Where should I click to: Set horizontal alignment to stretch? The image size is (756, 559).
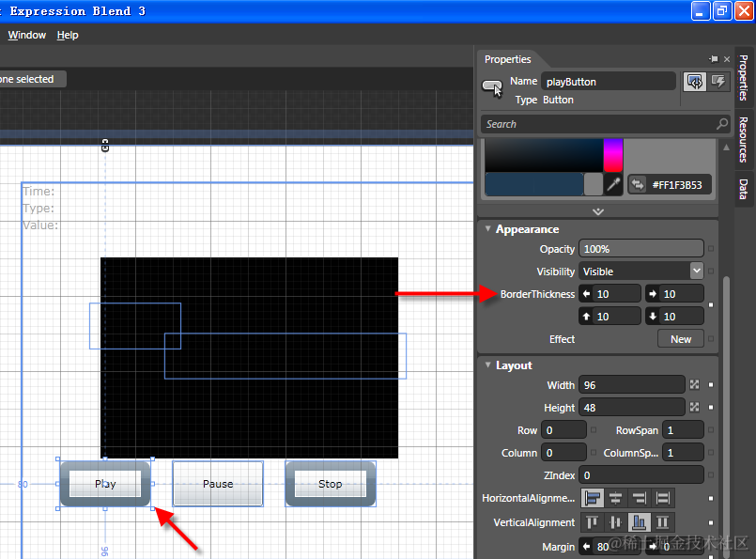[663, 498]
